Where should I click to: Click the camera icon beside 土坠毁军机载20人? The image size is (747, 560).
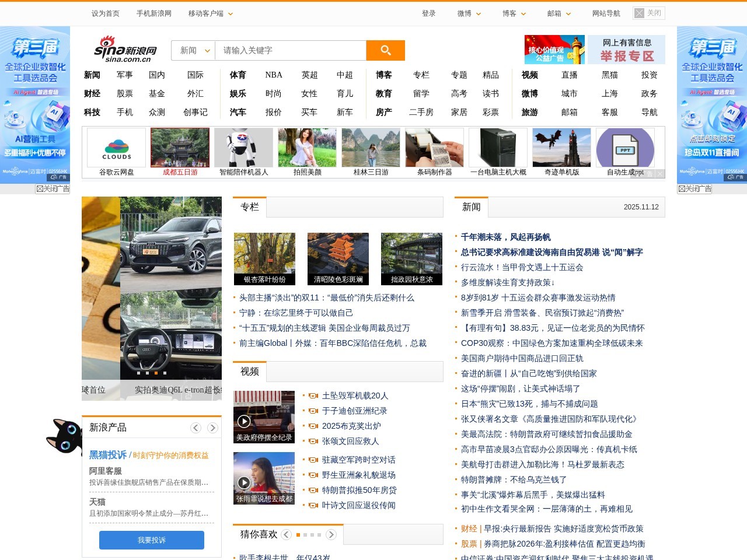point(313,395)
